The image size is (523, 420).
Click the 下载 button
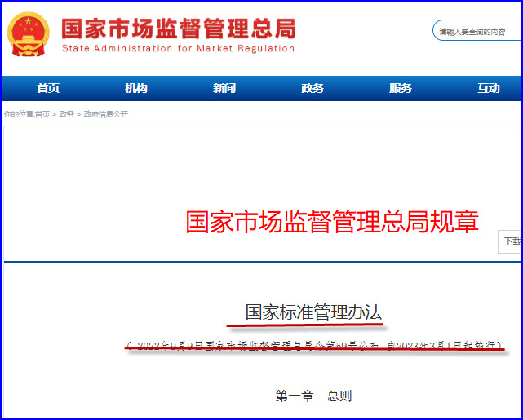click(510, 241)
